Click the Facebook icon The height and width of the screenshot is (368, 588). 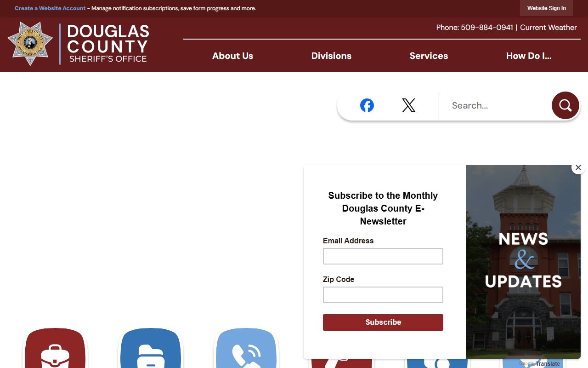(367, 105)
